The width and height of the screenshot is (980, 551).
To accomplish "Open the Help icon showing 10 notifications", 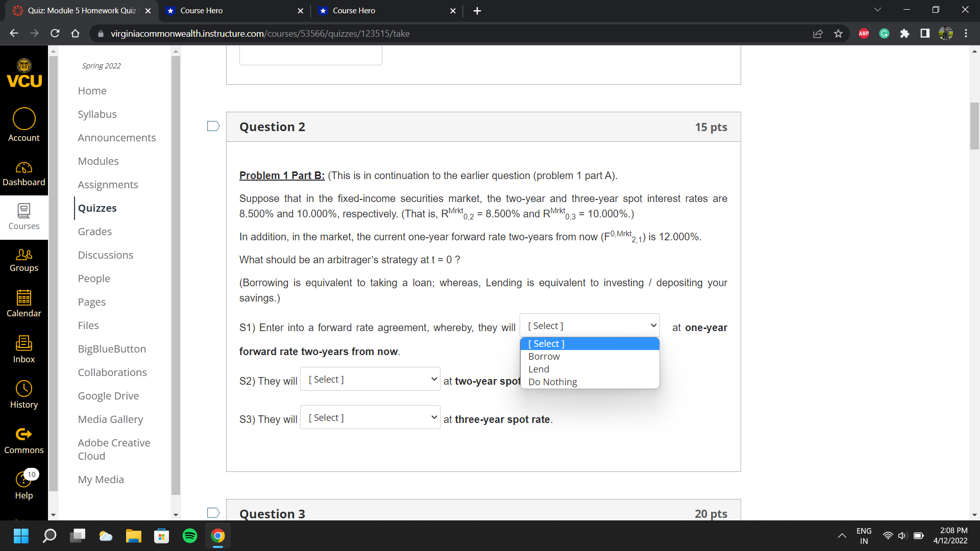I will (x=23, y=485).
